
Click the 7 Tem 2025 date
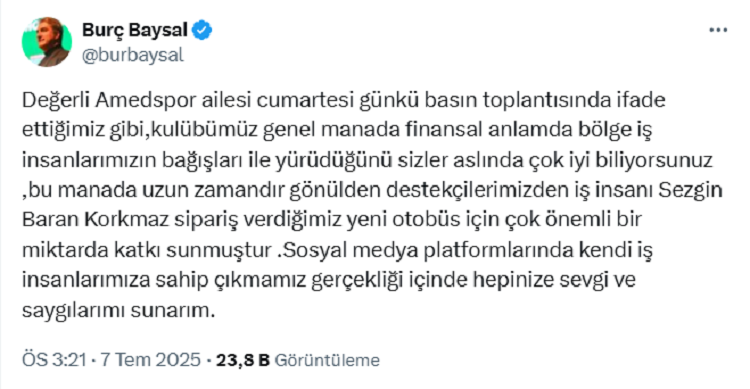click(x=150, y=359)
